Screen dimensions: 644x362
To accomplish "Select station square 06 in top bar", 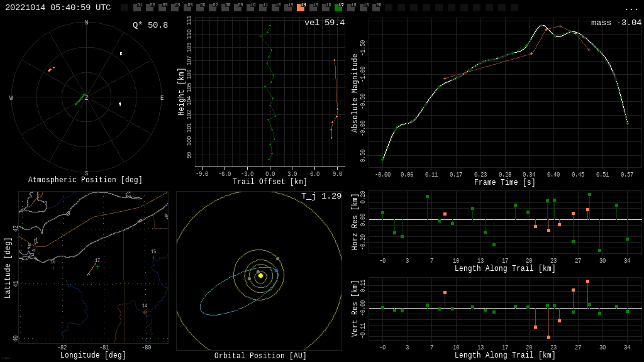I will tap(200, 8).
